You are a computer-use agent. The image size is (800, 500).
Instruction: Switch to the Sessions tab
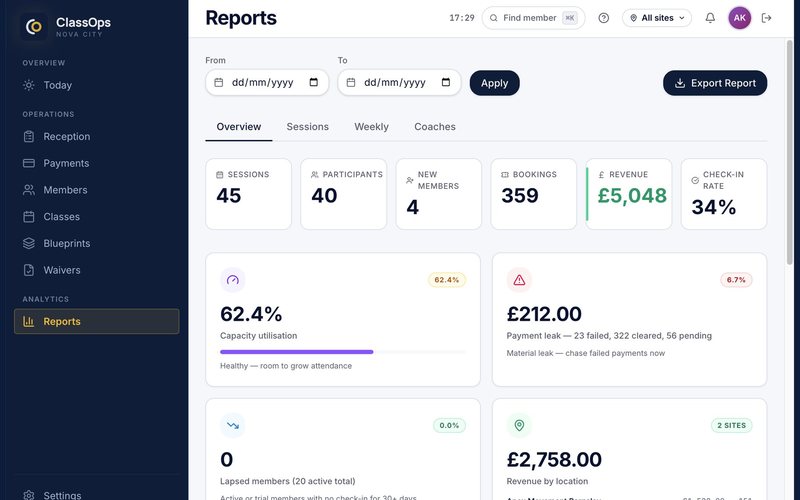coord(308,127)
